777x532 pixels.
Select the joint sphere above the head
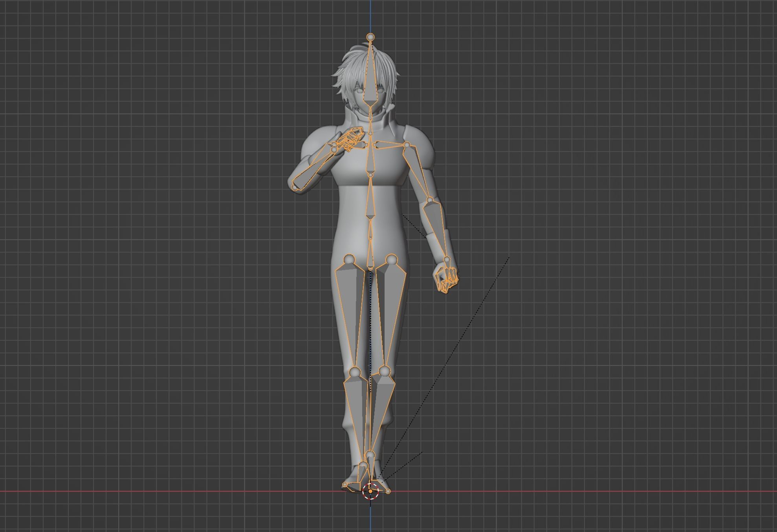point(370,37)
